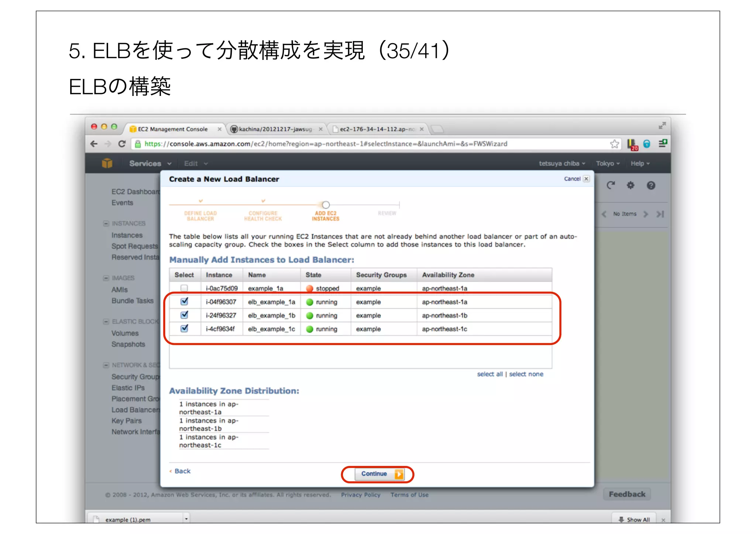Open Elastic IPs in the sidebar
Viewport: 756px width, 534px height.
point(128,388)
